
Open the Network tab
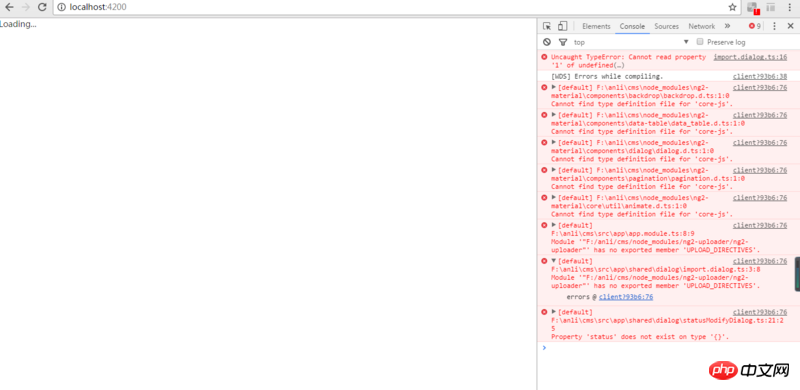(702, 26)
